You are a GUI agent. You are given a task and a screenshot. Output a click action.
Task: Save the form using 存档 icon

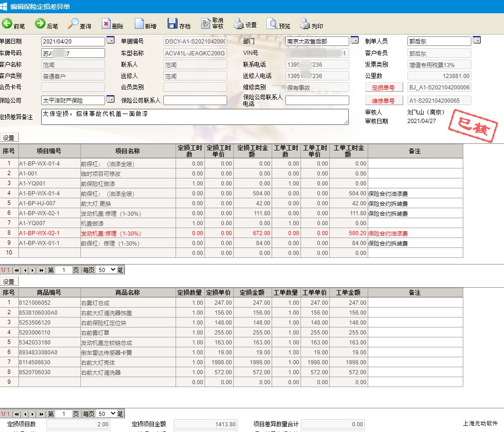[x=172, y=24]
